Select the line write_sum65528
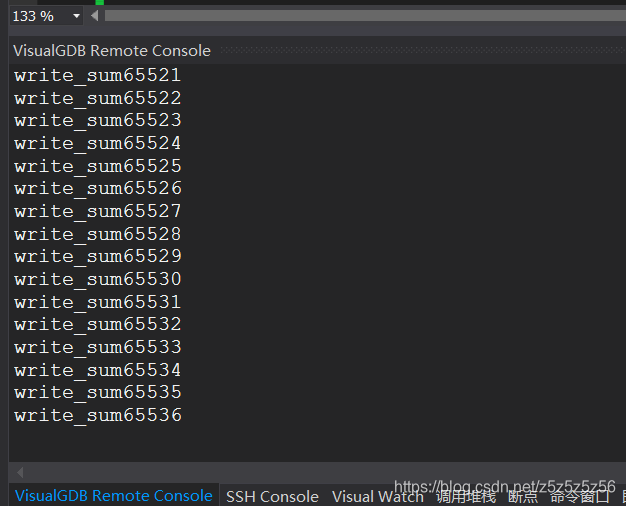Screen dimensions: 626x506 (x=98, y=234)
